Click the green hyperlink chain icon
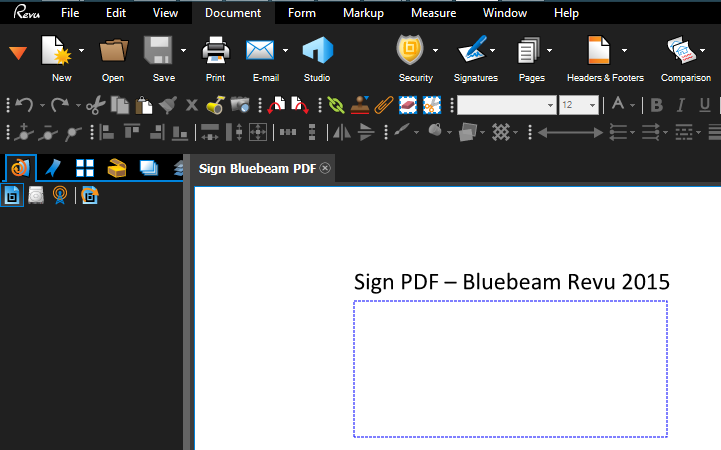Image resolution: width=721 pixels, height=450 pixels. point(336,105)
